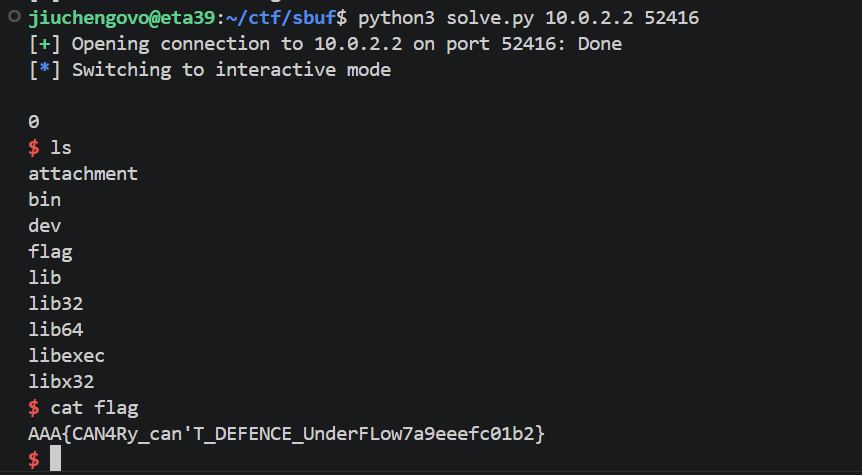The width and height of the screenshot is (862, 475).
Task: Click the attachment entry in the listing
Action: (83, 174)
